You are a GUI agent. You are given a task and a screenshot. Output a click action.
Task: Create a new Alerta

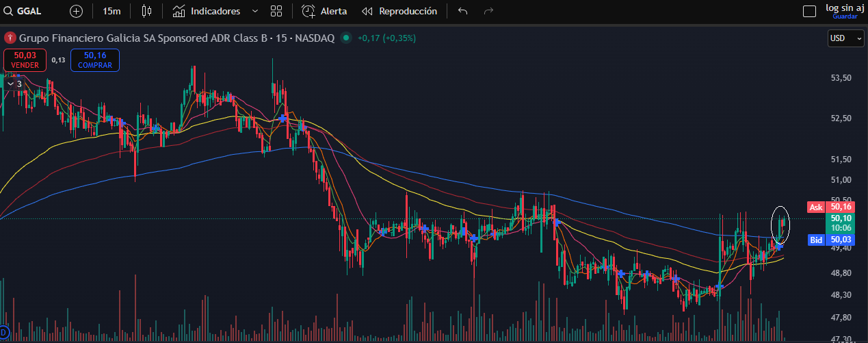tap(325, 12)
